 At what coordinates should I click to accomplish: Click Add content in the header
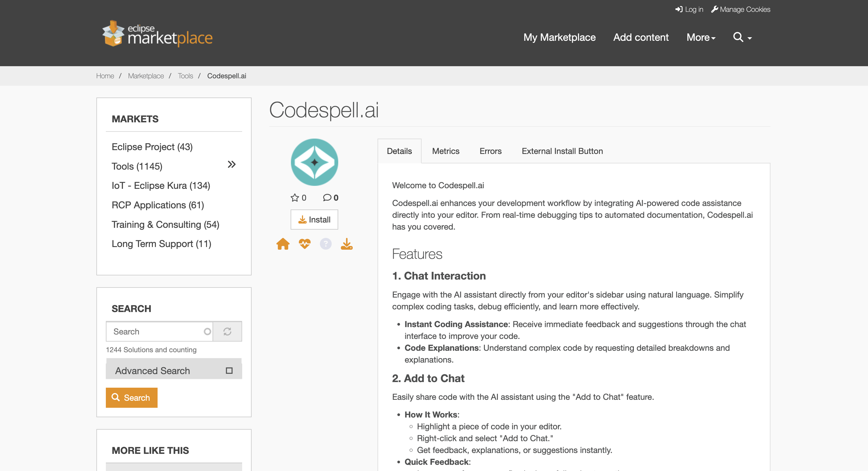click(x=641, y=37)
